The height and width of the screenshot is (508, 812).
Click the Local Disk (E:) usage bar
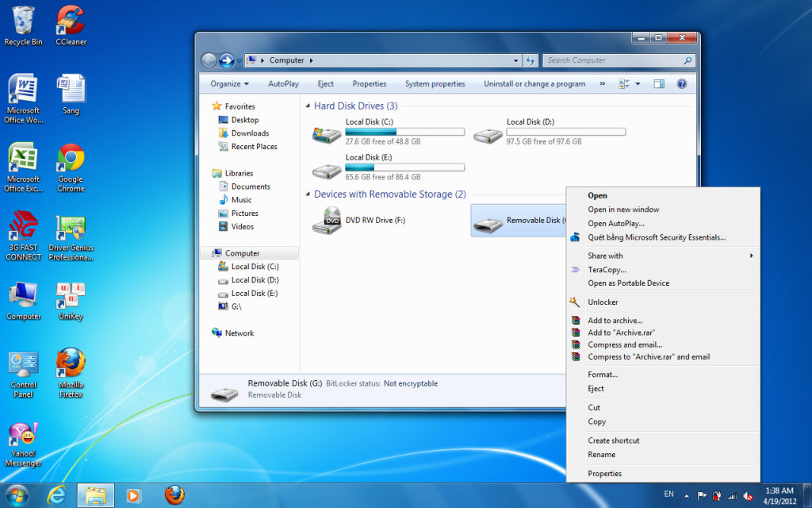tap(404, 167)
